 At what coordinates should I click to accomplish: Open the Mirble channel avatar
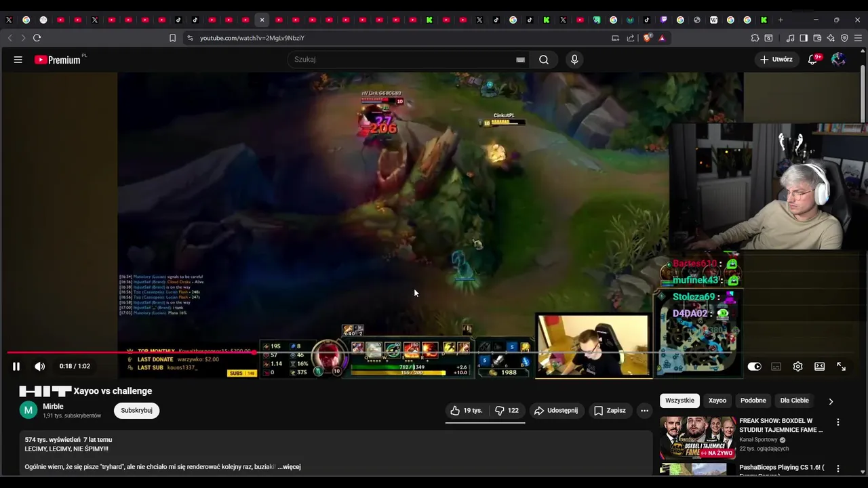[28, 410]
